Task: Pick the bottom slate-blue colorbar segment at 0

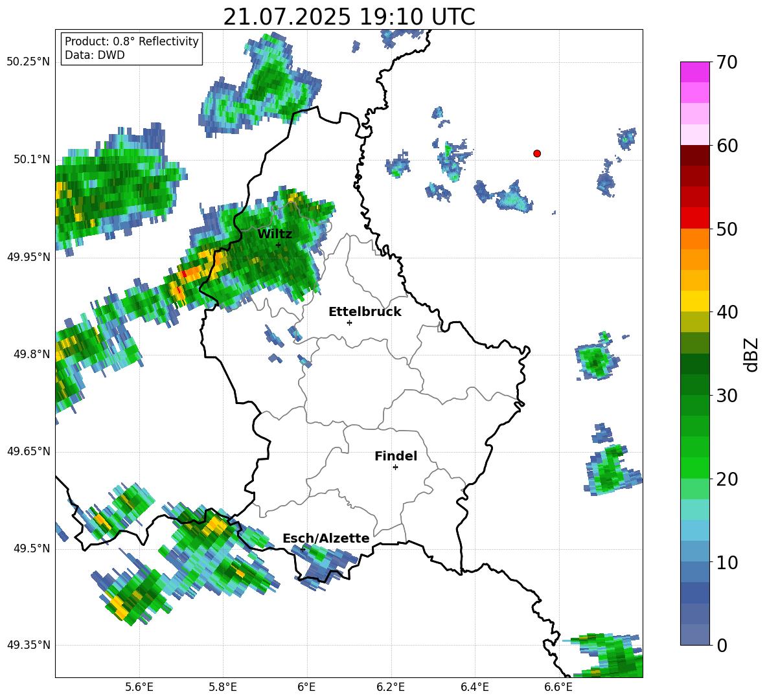Action: pos(694,635)
